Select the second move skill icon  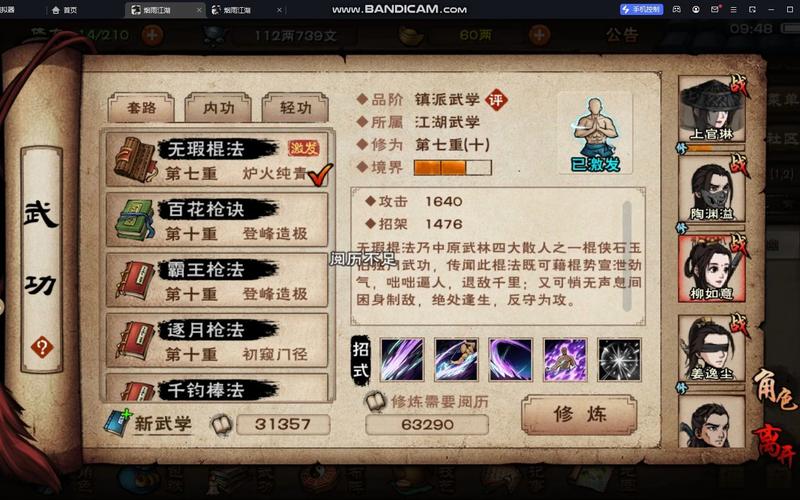[x=456, y=360]
